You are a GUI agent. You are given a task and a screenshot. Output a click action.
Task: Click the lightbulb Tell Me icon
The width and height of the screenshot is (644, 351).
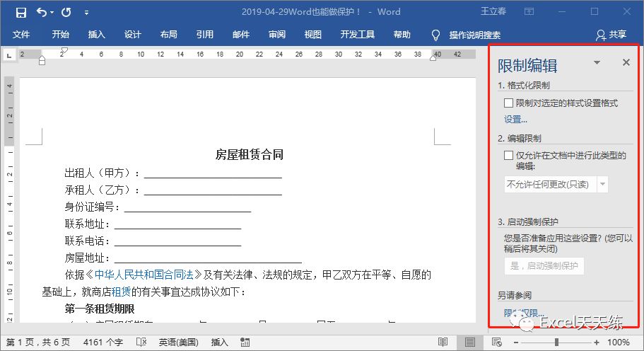pos(435,35)
